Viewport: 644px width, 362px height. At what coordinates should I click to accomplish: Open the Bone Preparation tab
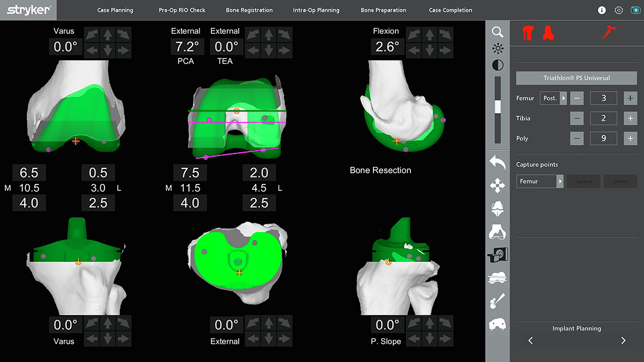click(383, 10)
